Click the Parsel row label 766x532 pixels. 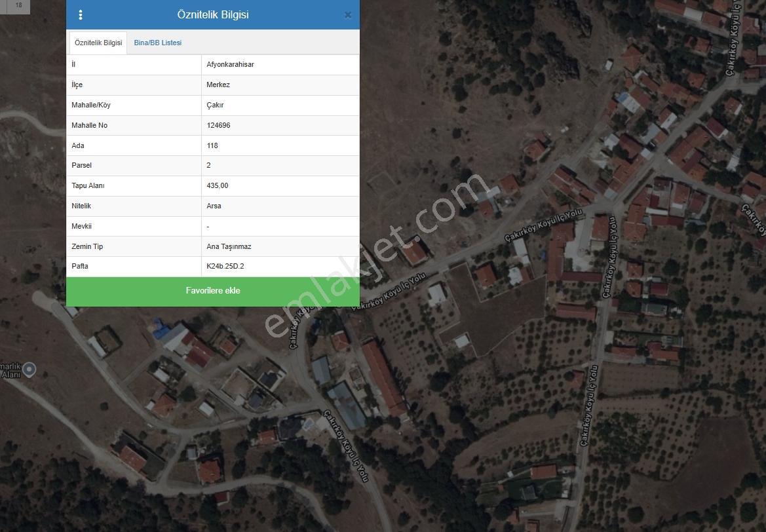point(82,166)
